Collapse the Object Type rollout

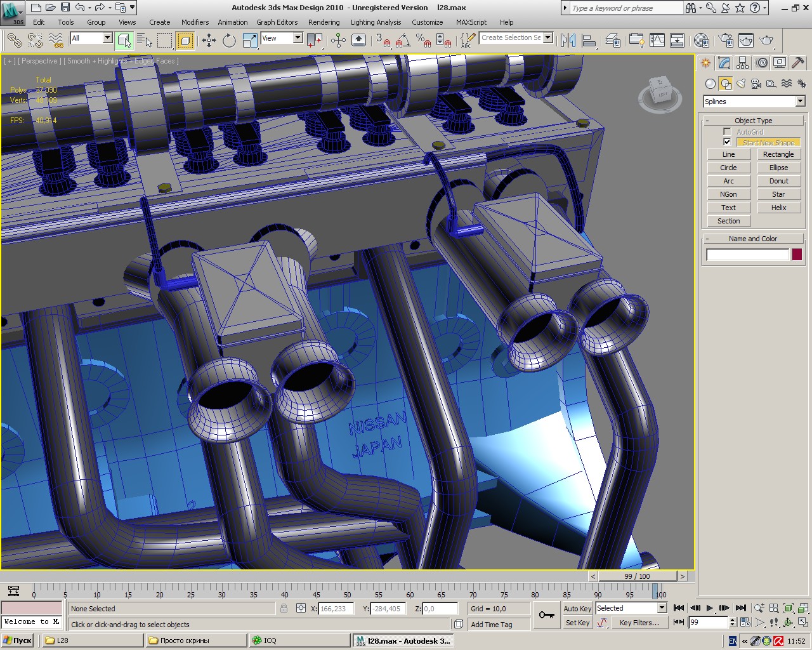tap(754, 121)
